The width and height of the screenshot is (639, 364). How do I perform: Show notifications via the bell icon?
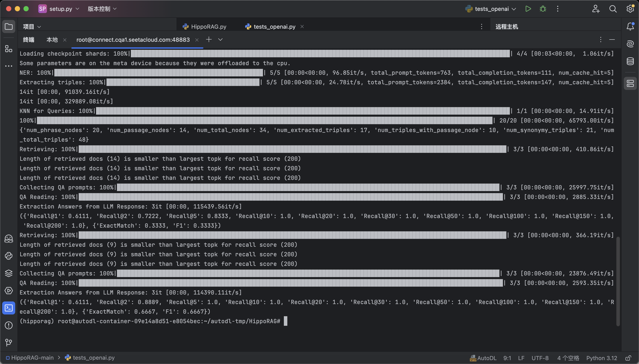(x=630, y=26)
